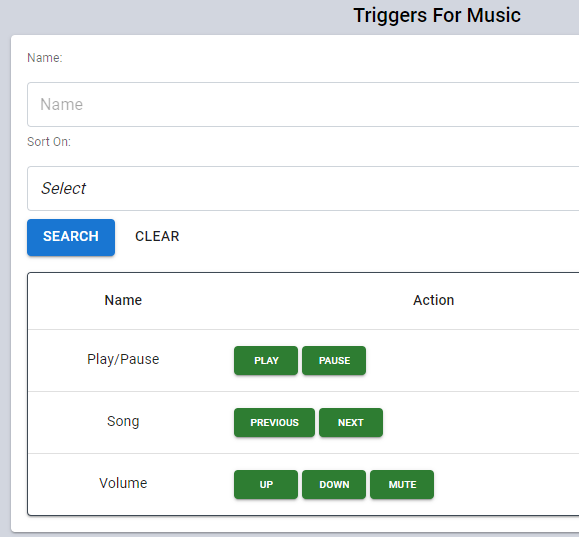
Task: Click the Sort On: label
Action: click(x=49, y=142)
